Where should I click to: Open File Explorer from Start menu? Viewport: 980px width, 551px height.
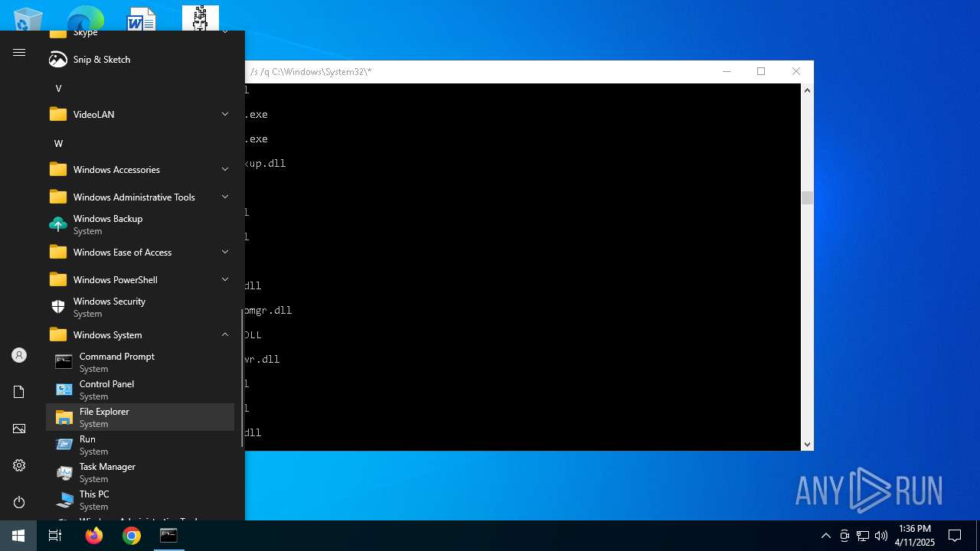click(140, 418)
